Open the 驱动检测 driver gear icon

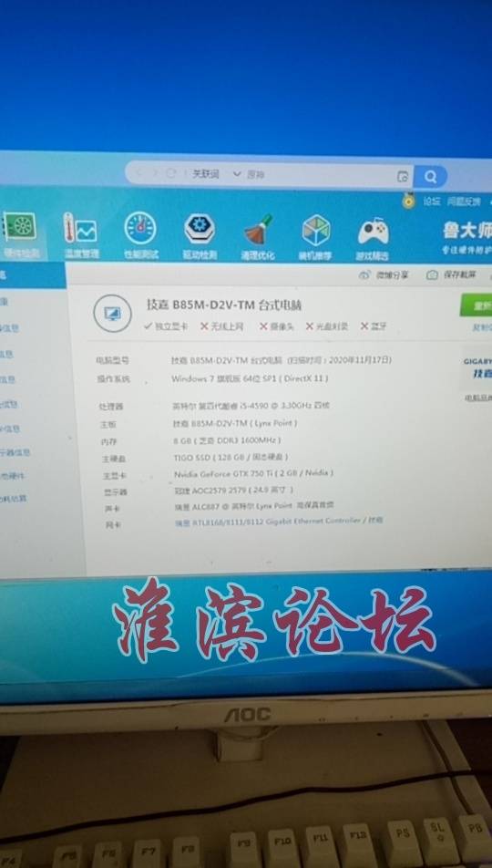[200, 229]
